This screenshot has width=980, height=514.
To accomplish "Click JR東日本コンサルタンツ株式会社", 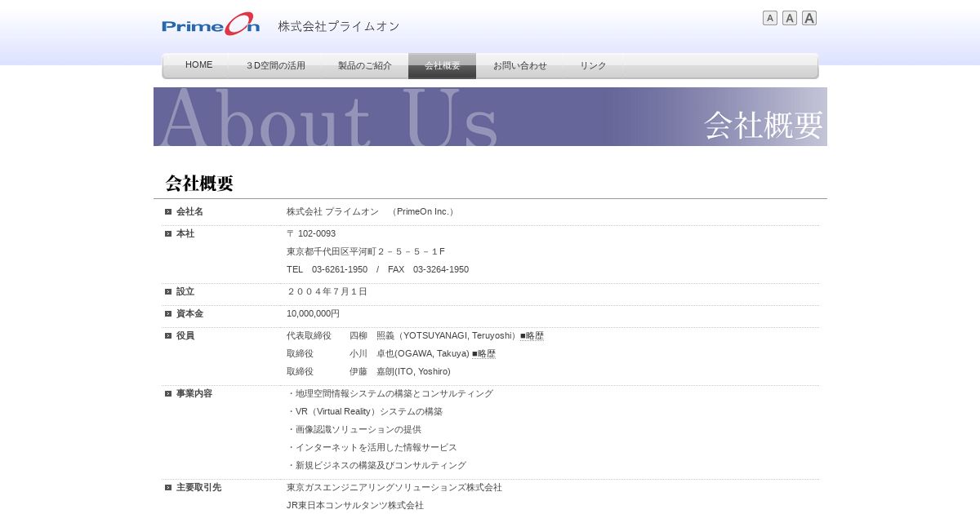I will [x=355, y=505].
